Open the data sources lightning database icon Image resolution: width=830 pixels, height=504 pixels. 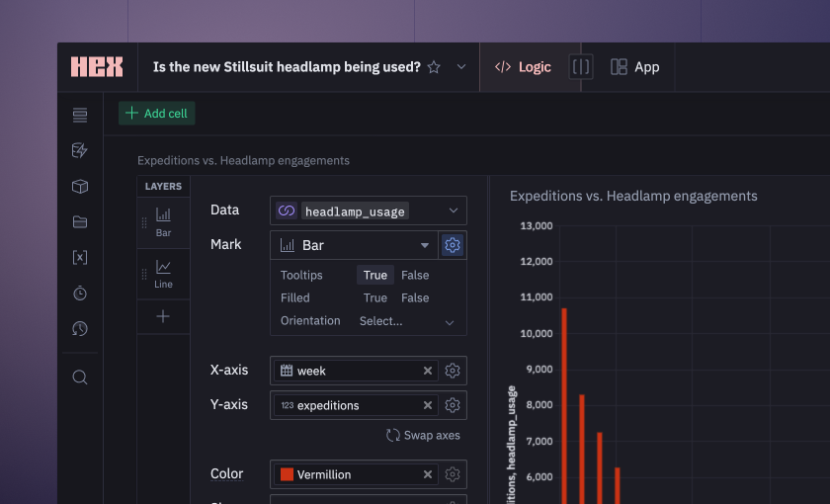[x=80, y=150]
